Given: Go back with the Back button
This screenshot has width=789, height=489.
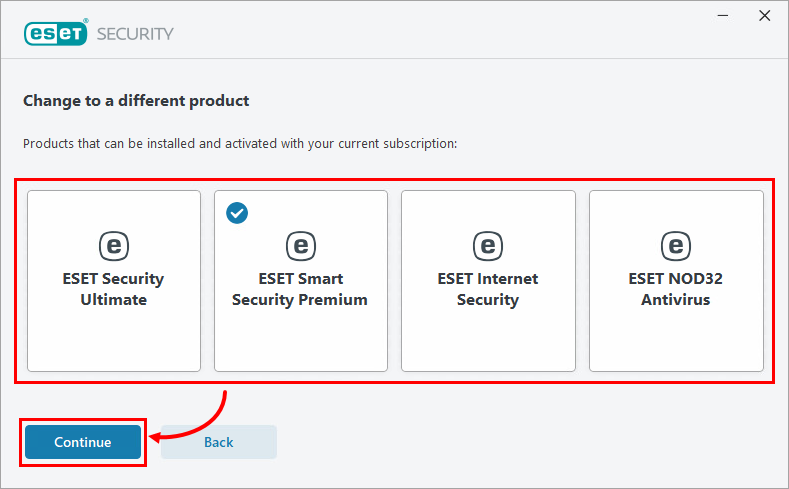Looking at the screenshot, I should [x=218, y=442].
